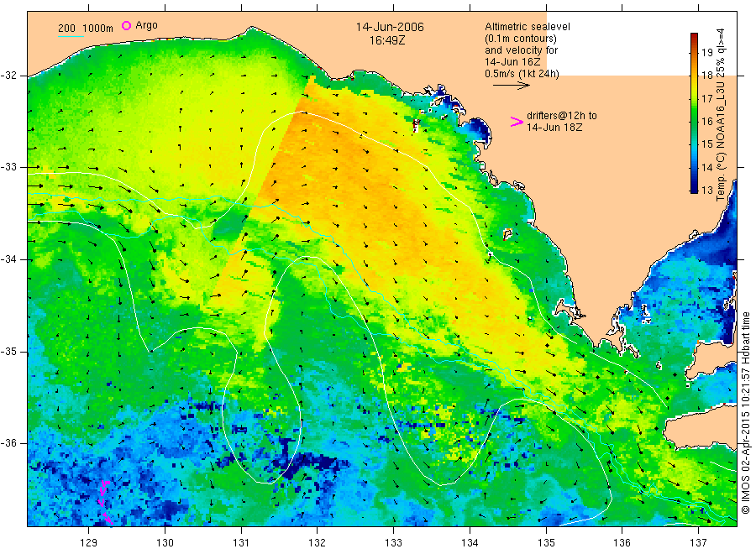Click the "drifters@12h to" legend text

click(x=562, y=116)
